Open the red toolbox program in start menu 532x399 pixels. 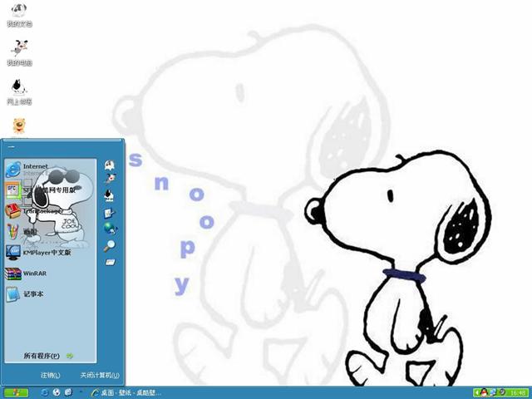pyautogui.click(x=51, y=210)
